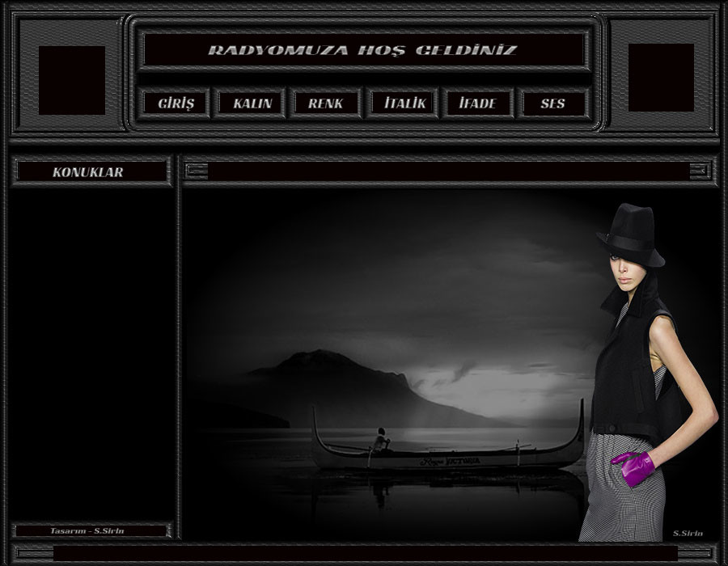Image resolution: width=728 pixels, height=566 pixels.
Task: Focus the bottom message input bar
Action: coord(364,553)
